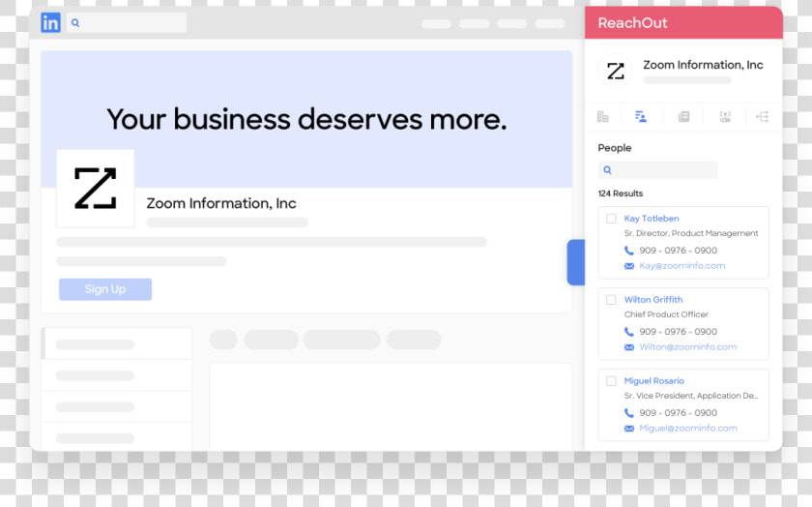Open the ReachOut news tab icon

pos(683,117)
